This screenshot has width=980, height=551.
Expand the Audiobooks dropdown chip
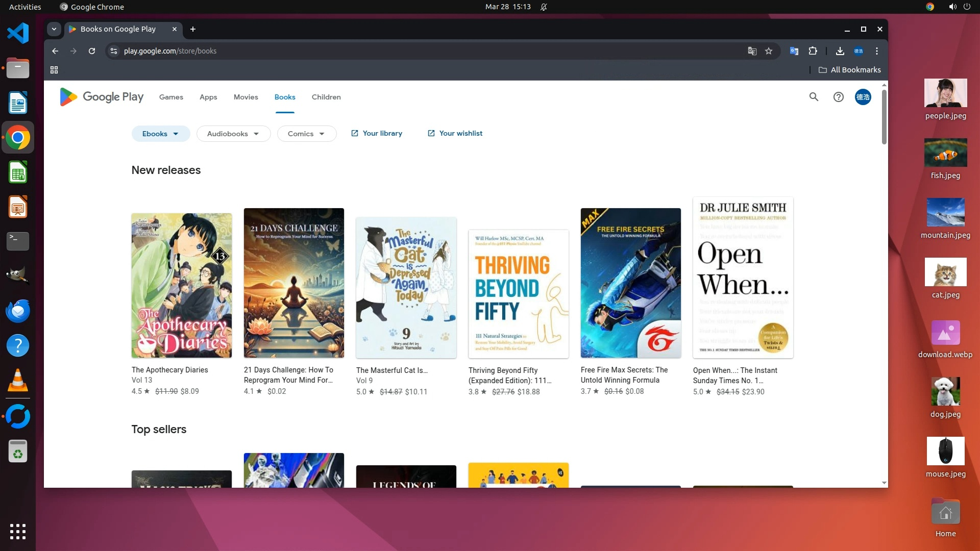233,134
